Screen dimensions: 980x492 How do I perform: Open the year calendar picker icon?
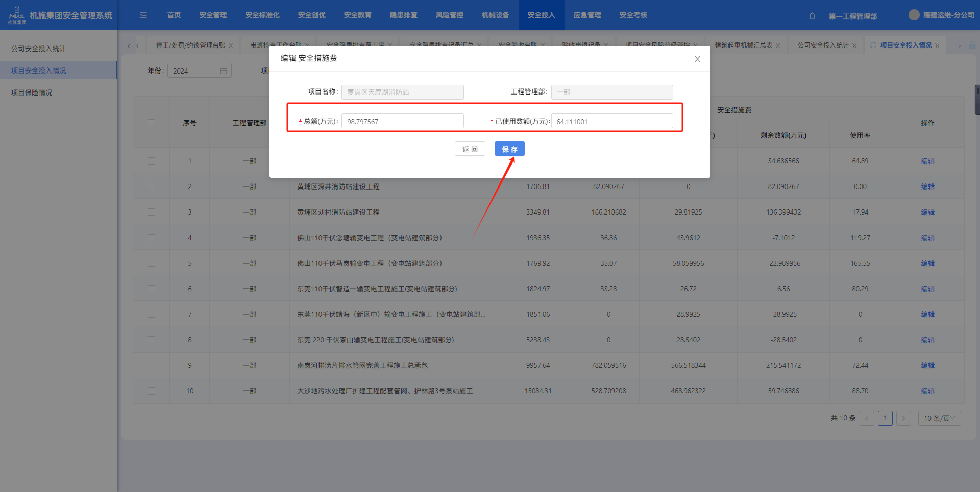pyautogui.click(x=223, y=71)
